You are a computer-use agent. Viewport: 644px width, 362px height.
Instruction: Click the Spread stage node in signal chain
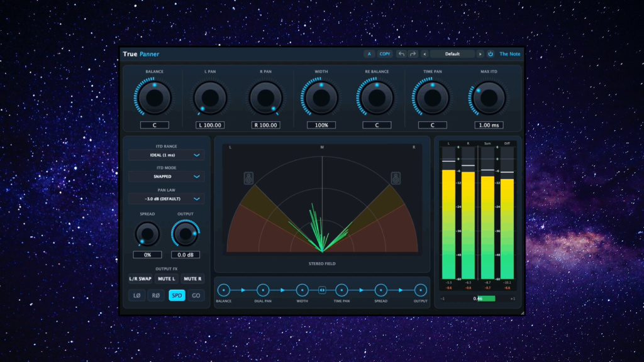380,290
